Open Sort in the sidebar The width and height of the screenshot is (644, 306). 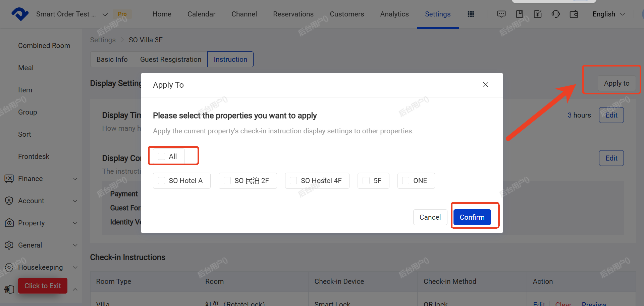click(24, 134)
